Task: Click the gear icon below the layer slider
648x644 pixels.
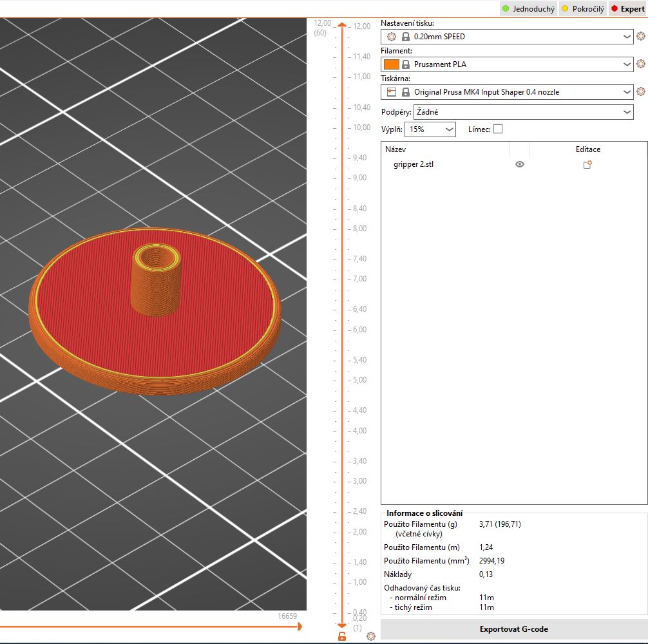Action: 370,636
